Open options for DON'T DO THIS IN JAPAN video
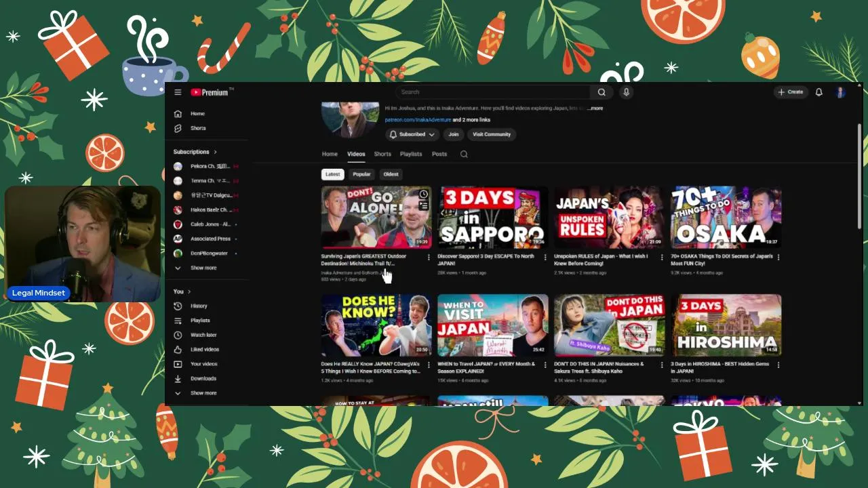The height and width of the screenshot is (488, 868). (x=662, y=365)
